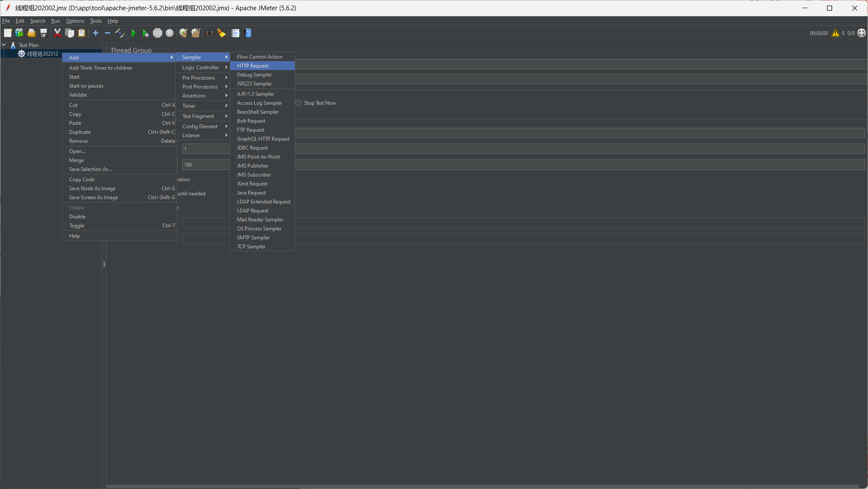868x489 pixels.
Task: Click the Function Helper list icon
Action: (x=235, y=33)
